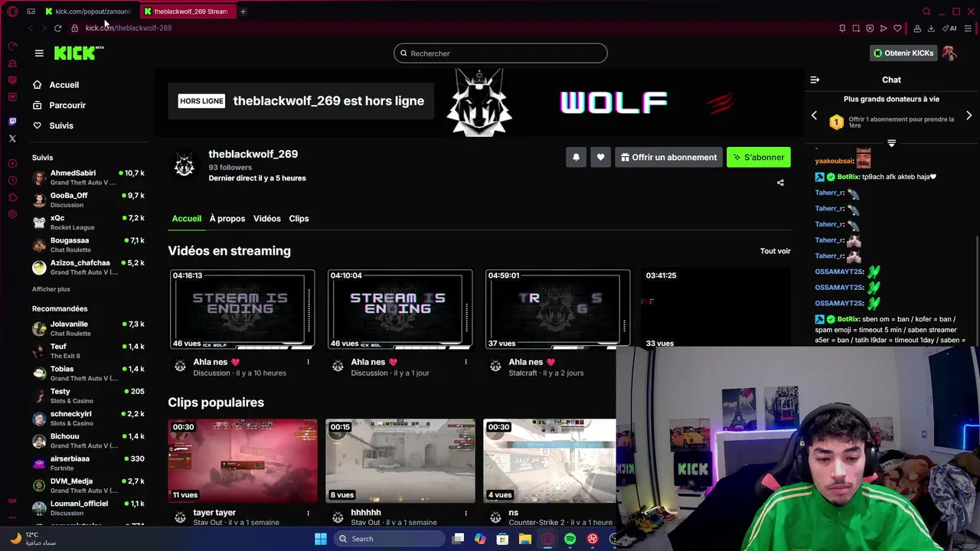Click the channel favorite heart button

[x=600, y=157]
